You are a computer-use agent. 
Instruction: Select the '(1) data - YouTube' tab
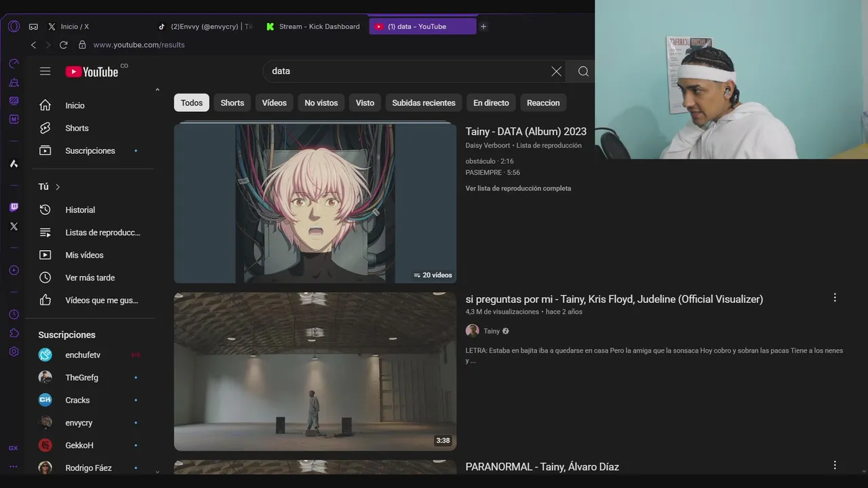coord(422,26)
